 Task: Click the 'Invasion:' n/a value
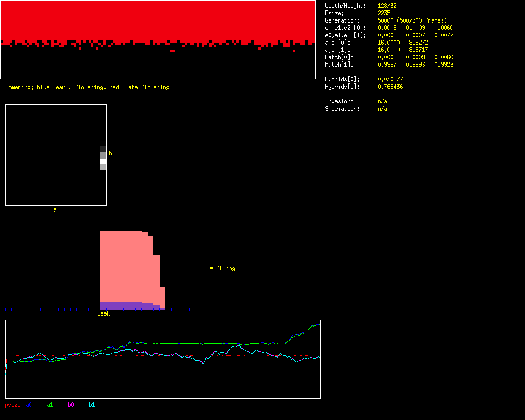pyautogui.click(x=382, y=101)
